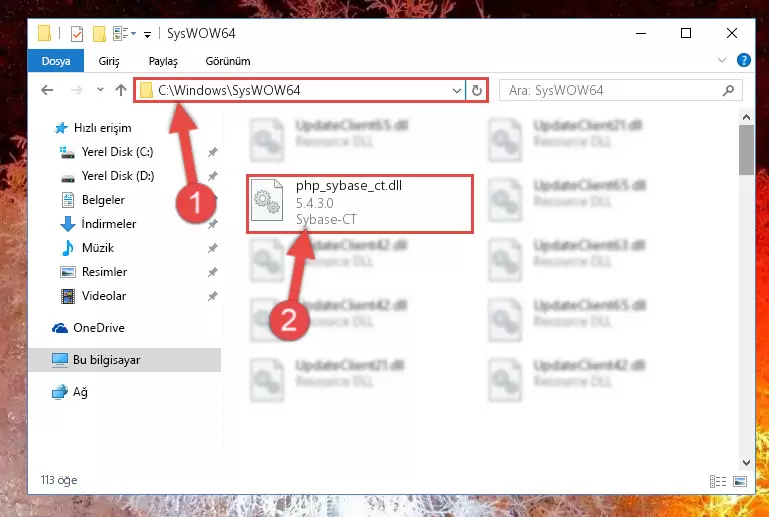
Task: Click the OneDrive cloud icon in sidebar
Action: point(60,328)
